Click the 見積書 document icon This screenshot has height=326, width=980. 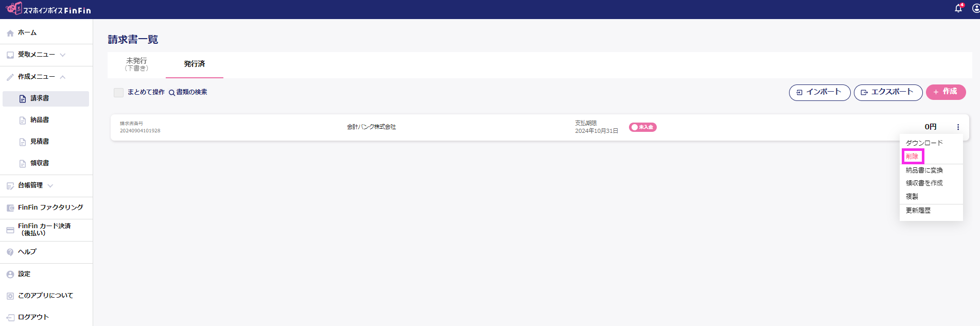pyautogui.click(x=23, y=142)
